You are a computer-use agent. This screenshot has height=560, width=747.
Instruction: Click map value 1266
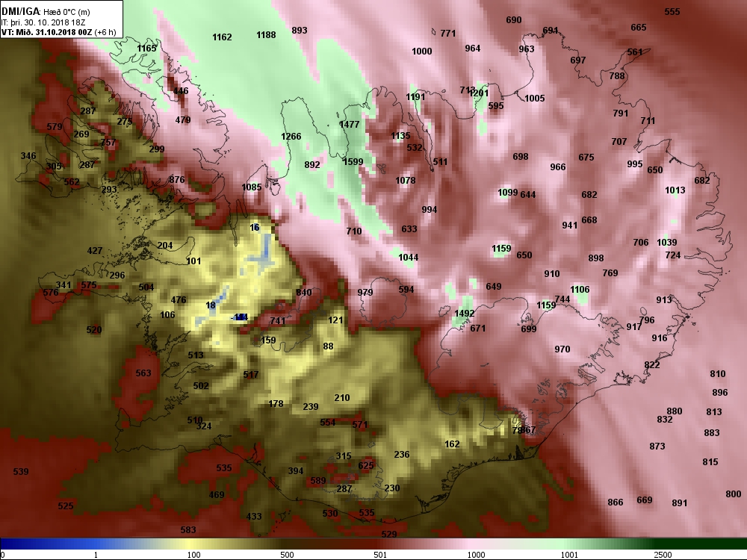coord(291,137)
